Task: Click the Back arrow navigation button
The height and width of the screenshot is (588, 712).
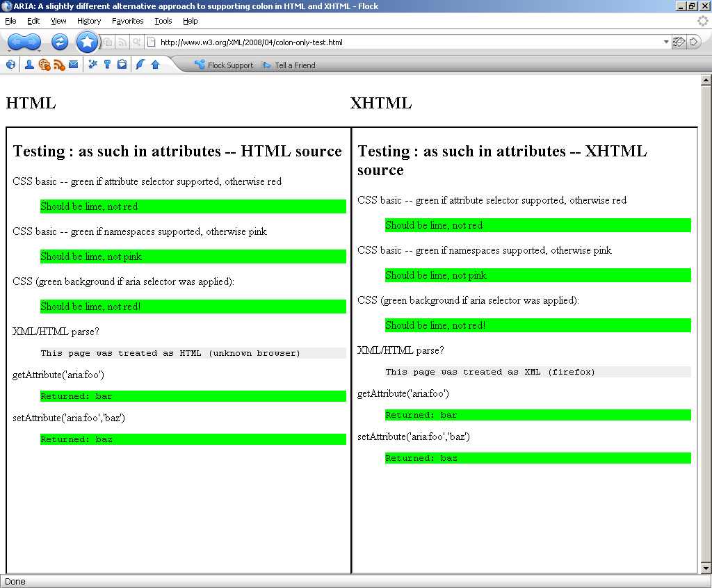Action: [x=17, y=42]
